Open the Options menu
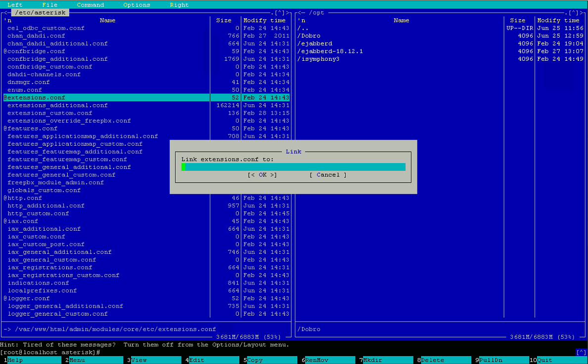 [x=136, y=5]
